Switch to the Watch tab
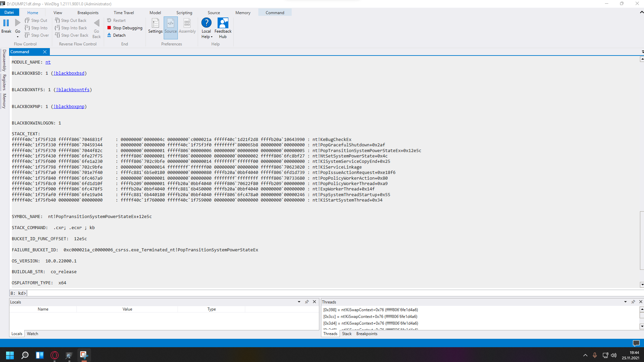The height and width of the screenshot is (362, 644). (x=33, y=334)
